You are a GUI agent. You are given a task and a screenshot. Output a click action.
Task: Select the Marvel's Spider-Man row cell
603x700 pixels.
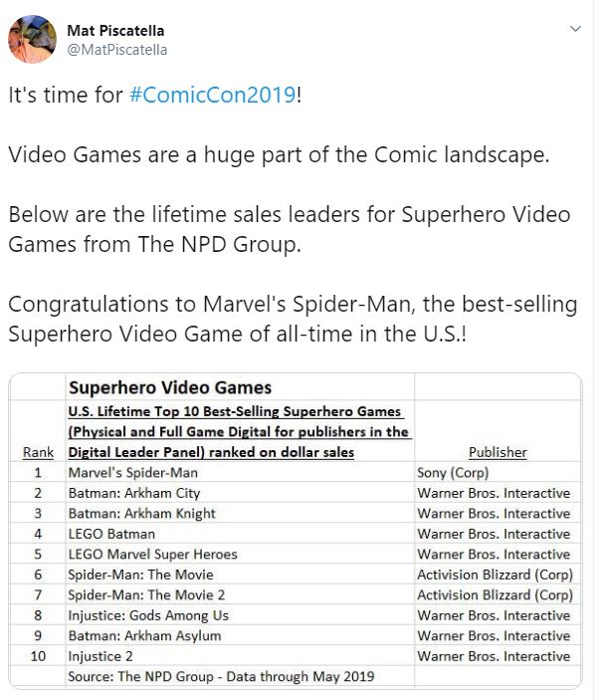pos(132,473)
